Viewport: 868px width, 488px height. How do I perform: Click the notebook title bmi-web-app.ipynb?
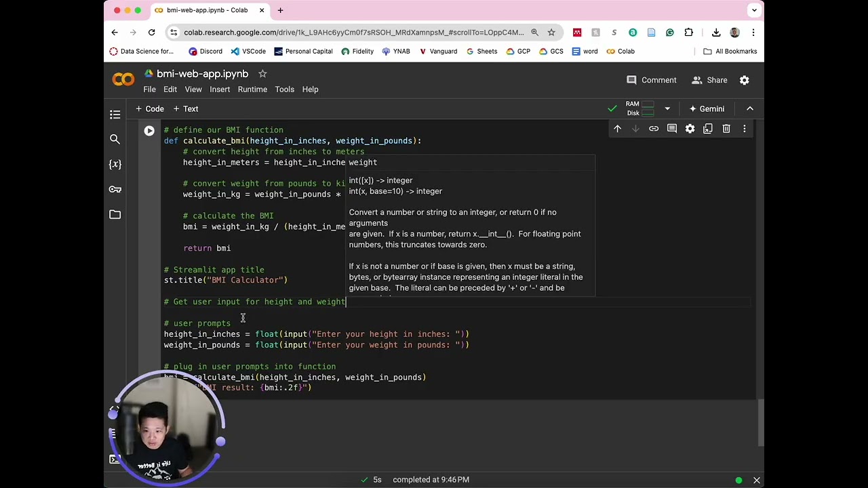[x=202, y=73]
